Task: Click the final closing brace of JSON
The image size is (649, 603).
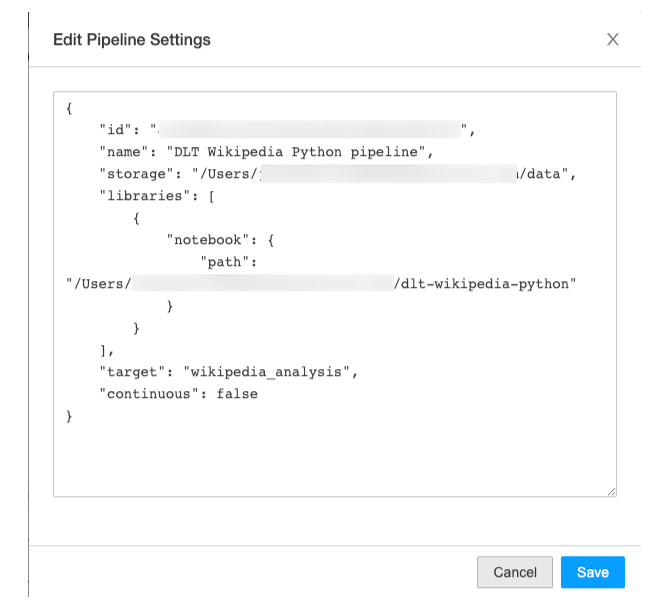Action: pyautogui.click(x=70, y=416)
